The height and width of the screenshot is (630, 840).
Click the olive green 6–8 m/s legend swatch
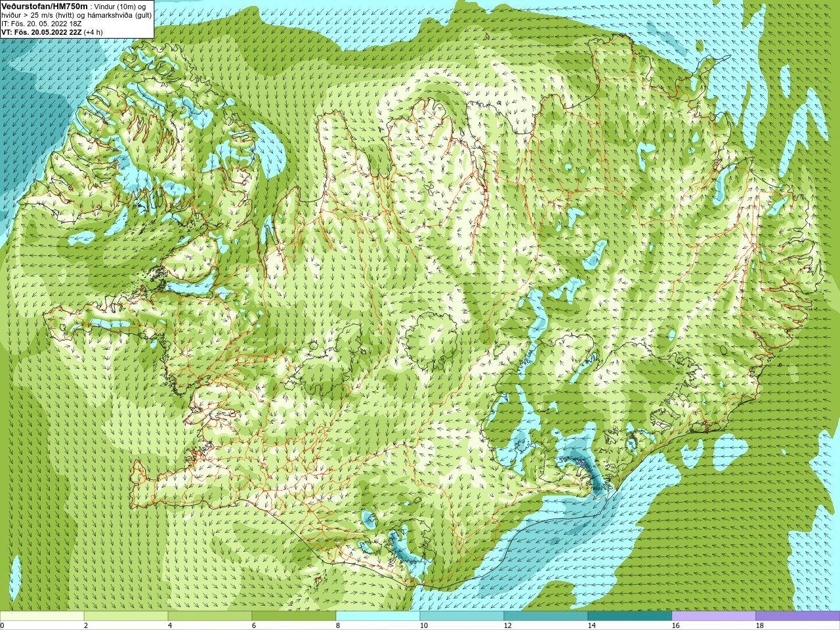[x=294, y=616]
